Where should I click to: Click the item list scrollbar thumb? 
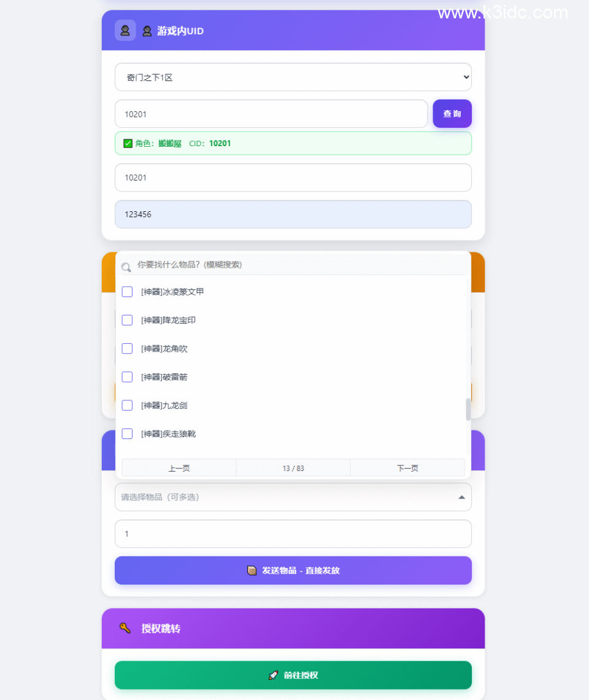pos(468,410)
